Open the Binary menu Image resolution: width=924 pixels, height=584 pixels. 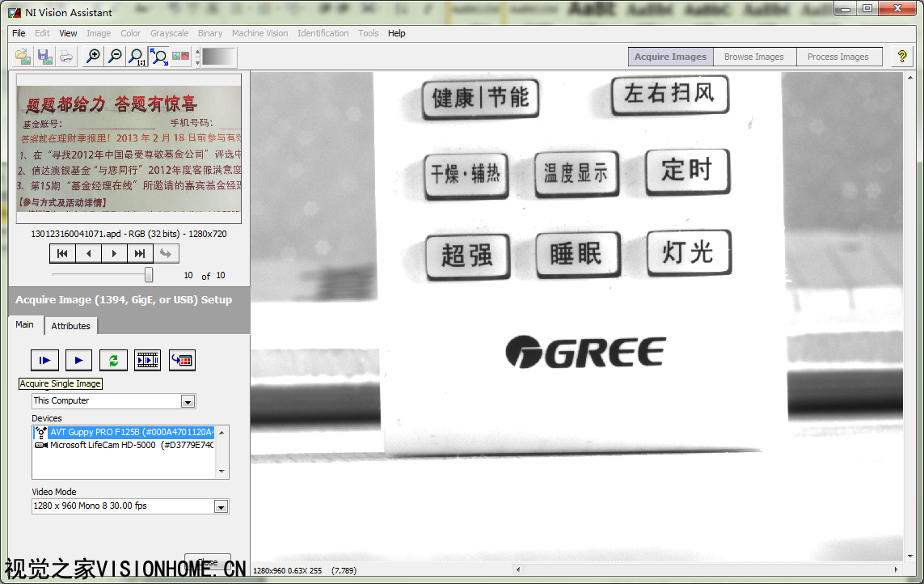click(x=210, y=33)
